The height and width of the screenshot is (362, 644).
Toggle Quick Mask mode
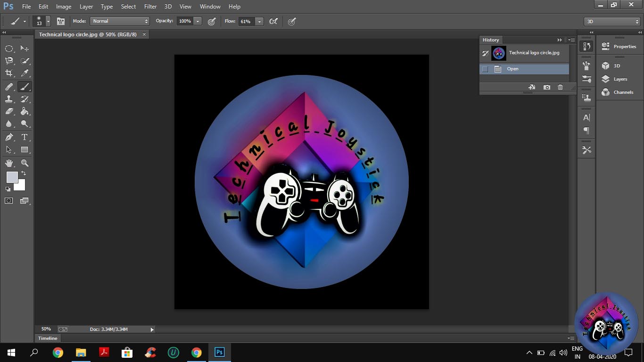[x=9, y=201]
